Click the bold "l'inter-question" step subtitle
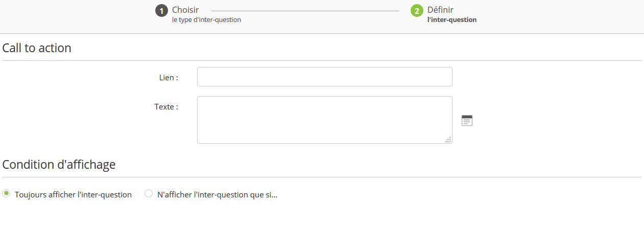The width and height of the screenshot is (644, 225). coord(452,20)
